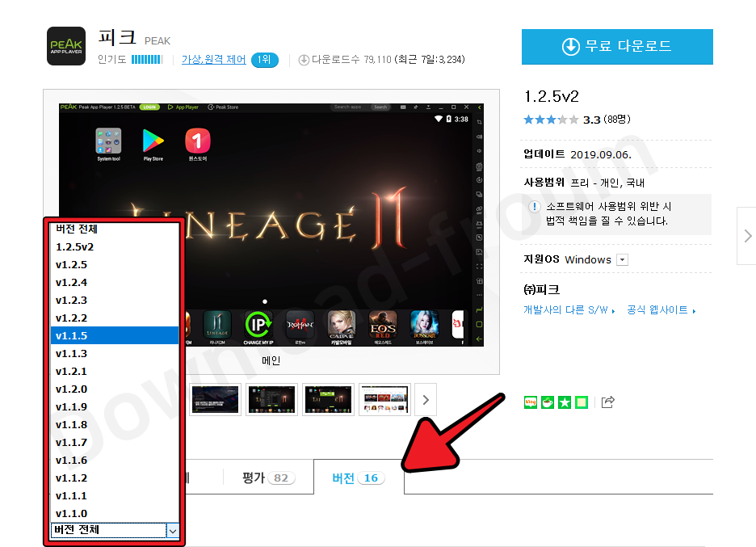Click the software usage warning info icon
This screenshot has width=756, height=547.
[534, 207]
